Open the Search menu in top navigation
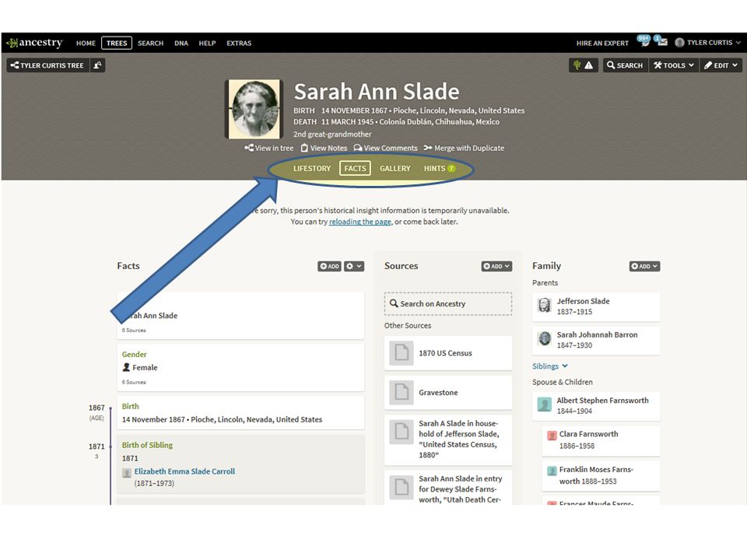 pos(150,43)
